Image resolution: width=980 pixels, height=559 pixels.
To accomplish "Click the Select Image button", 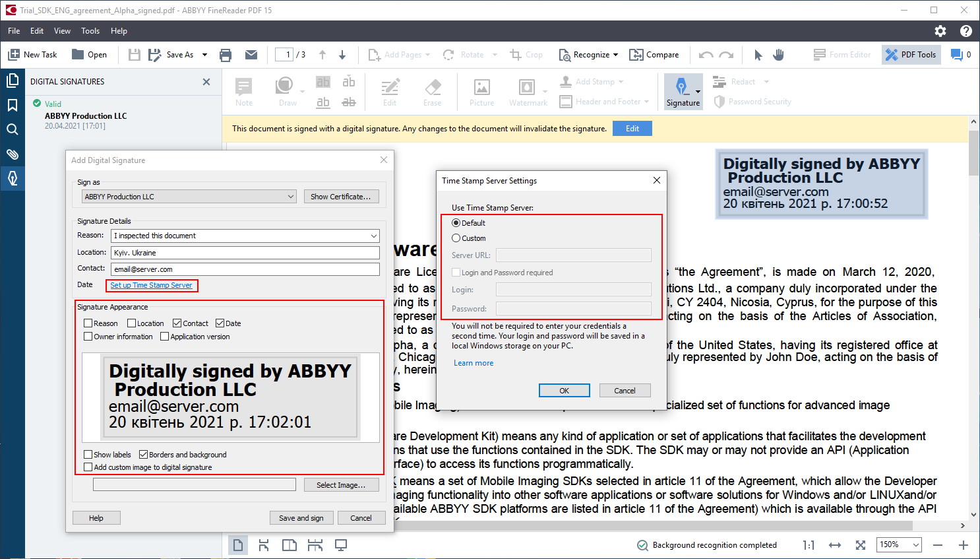I will [341, 485].
